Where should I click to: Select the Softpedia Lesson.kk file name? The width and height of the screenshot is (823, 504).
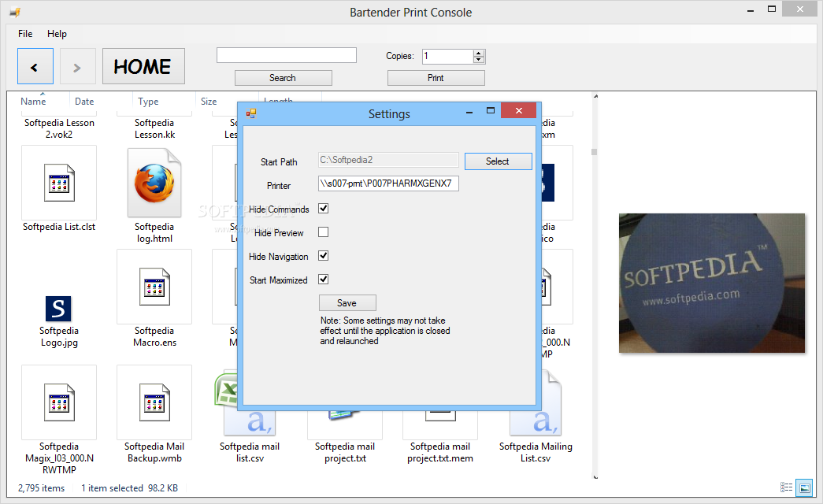pos(154,128)
